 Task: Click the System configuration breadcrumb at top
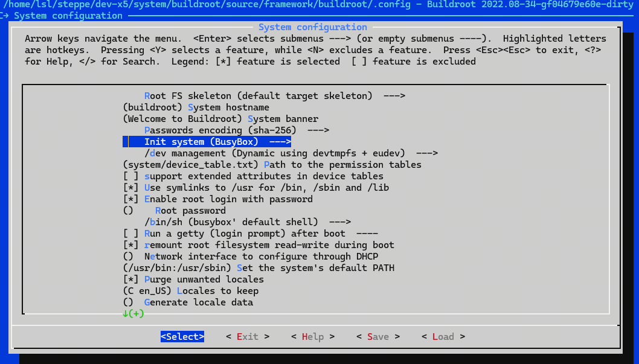click(x=68, y=16)
